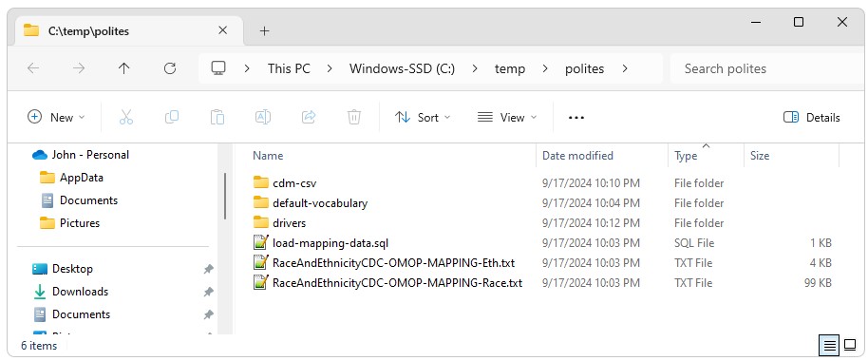Click the Paste clipboard icon
Image resolution: width=868 pixels, height=361 pixels.
(x=217, y=117)
